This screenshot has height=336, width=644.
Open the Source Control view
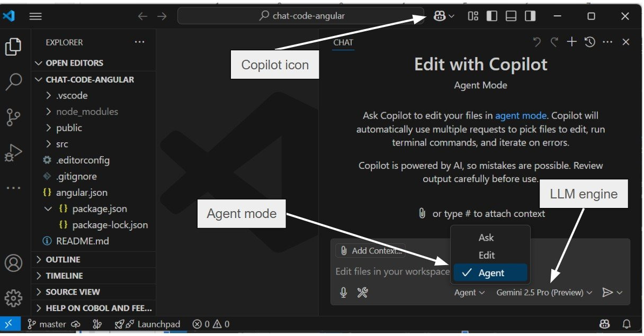(14, 117)
